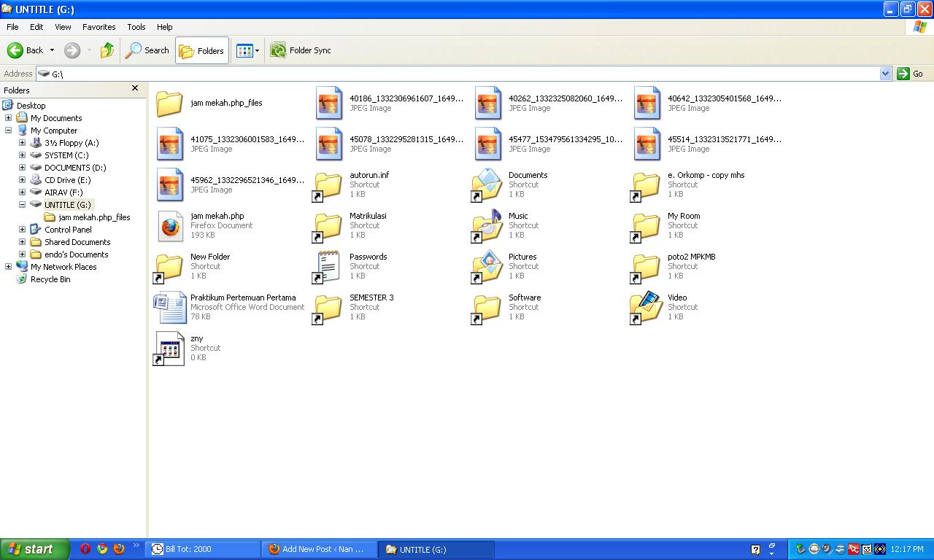Open the File menu
Image resolution: width=934 pixels, height=560 pixels.
point(12,27)
